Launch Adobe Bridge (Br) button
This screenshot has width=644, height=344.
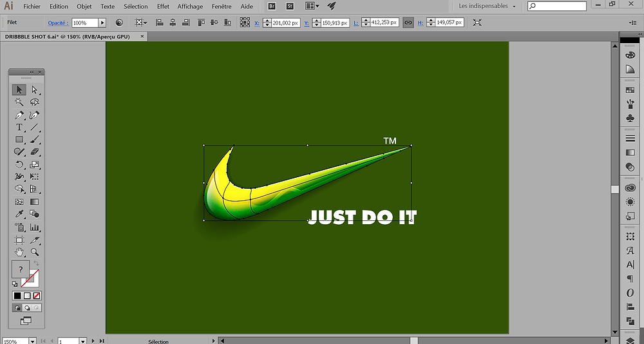(x=272, y=6)
